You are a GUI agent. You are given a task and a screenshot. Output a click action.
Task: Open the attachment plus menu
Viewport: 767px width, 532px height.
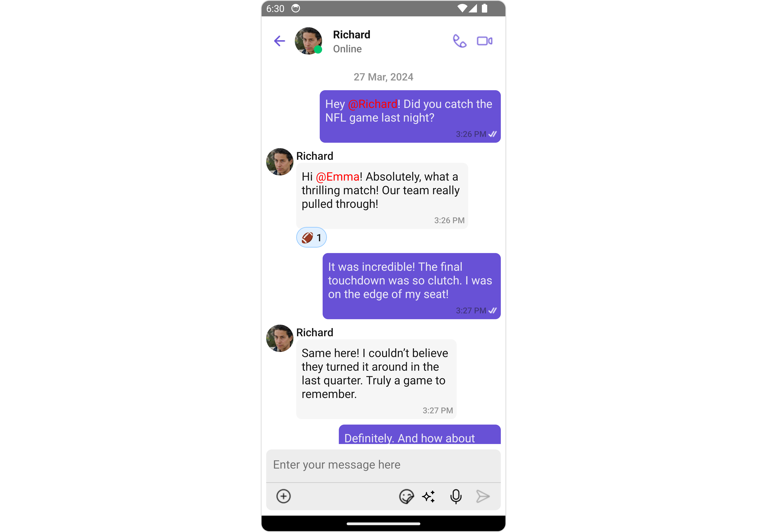(283, 496)
